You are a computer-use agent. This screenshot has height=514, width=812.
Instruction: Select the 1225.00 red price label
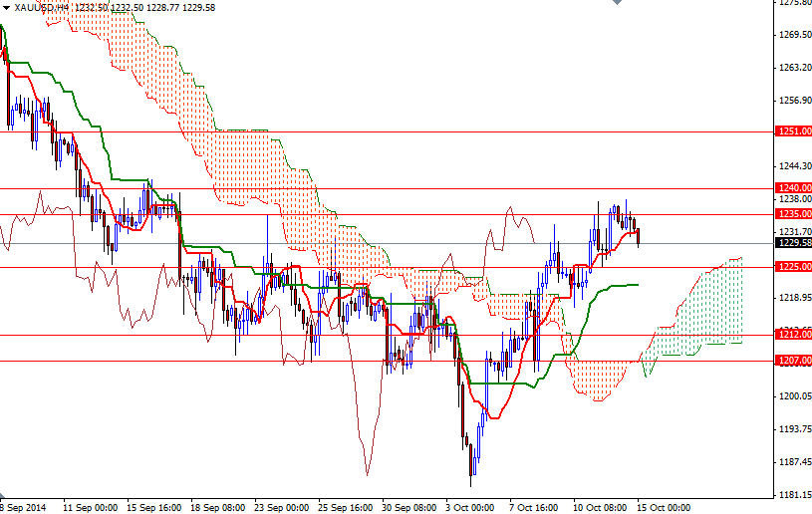coord(792,267)
